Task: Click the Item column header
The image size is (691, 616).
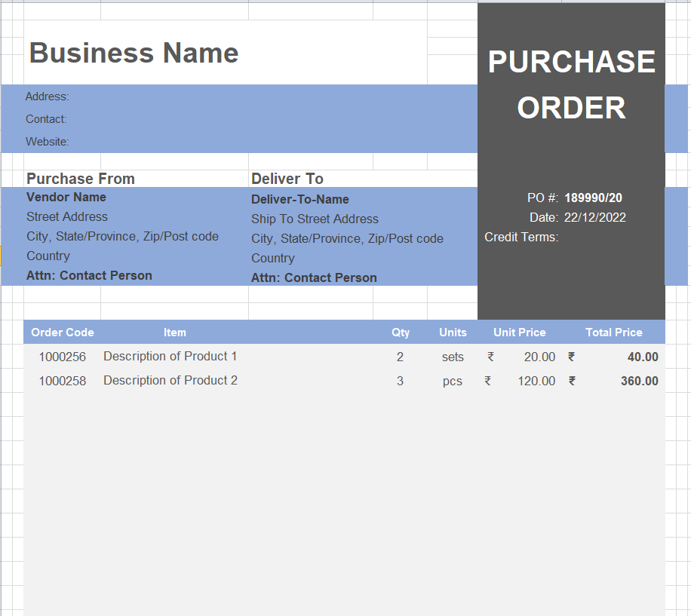Action: 175,332
